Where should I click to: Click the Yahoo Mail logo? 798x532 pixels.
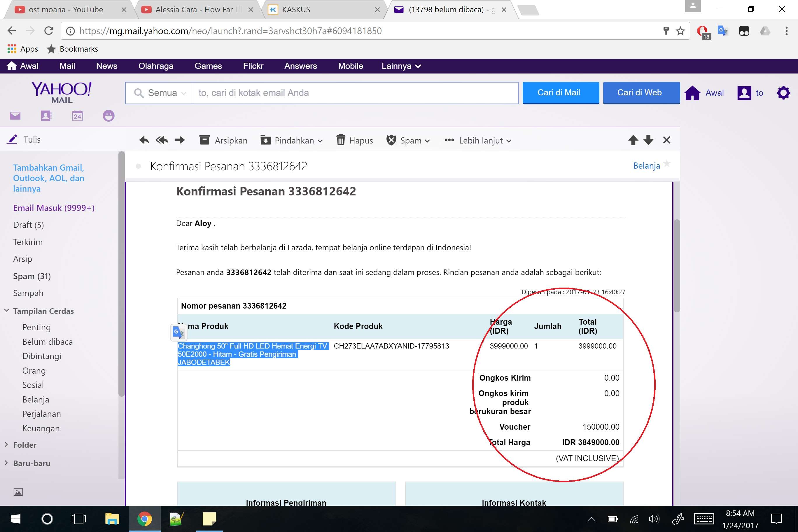pyautogui.click(x=62, y=92)
